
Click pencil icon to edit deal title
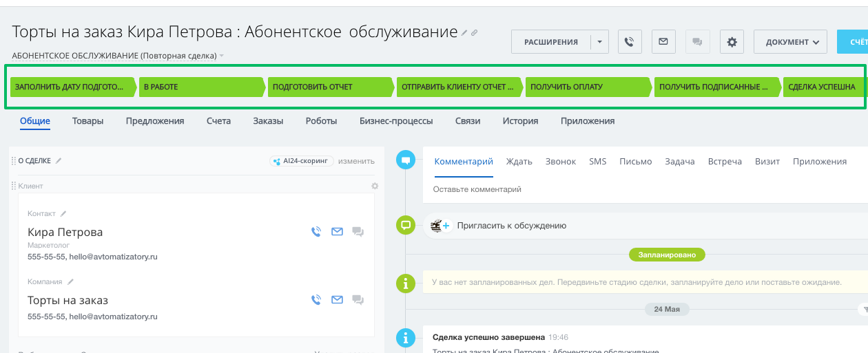pos(464,33)
